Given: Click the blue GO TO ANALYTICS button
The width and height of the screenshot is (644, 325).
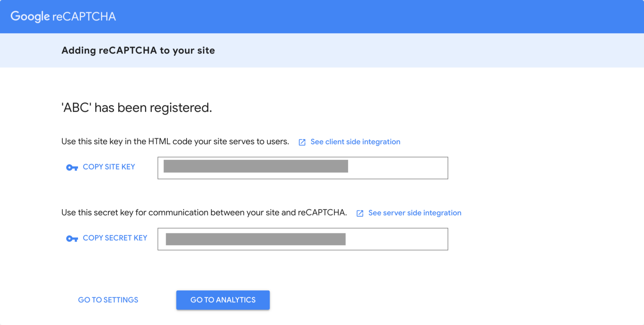Looking at the screenshot, I should [223, 300].
